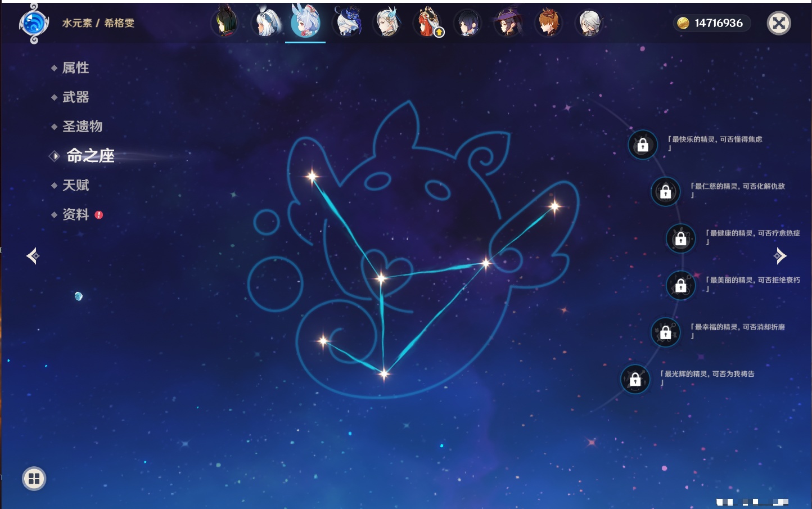The width and height of the screenshot is (812, 509).
Task: Click the Mora gold coin icon
Action: (x=683, y=23)
